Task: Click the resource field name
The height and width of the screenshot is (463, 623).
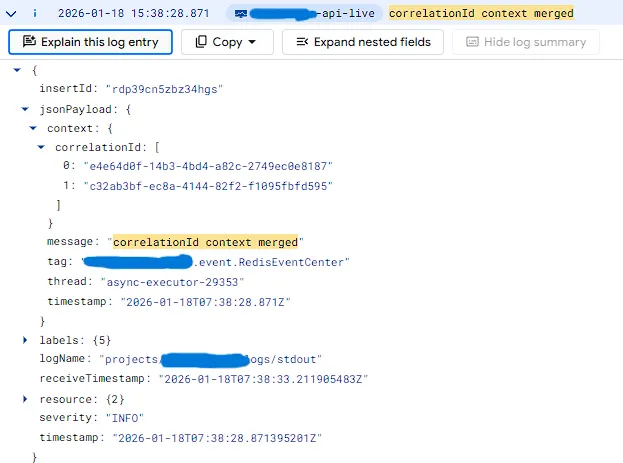Action: [66, 399]
